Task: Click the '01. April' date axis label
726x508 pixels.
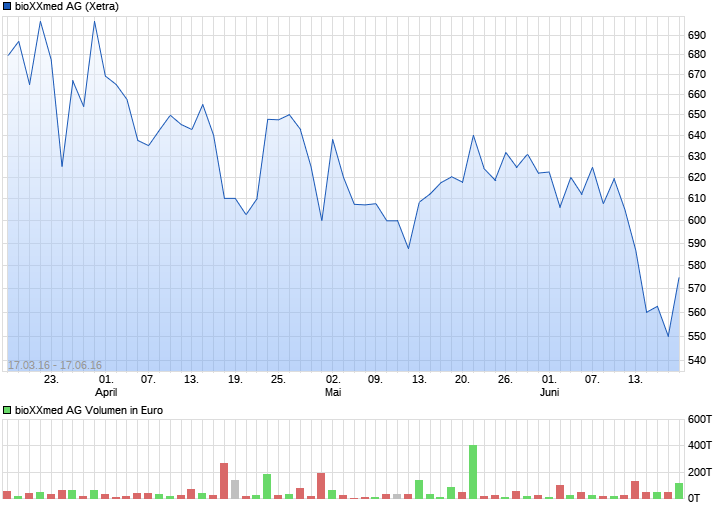Action: [x=106, y=386]
